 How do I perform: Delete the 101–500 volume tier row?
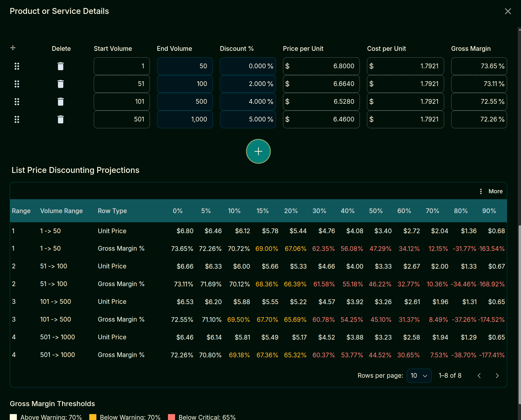click(61, 102)
